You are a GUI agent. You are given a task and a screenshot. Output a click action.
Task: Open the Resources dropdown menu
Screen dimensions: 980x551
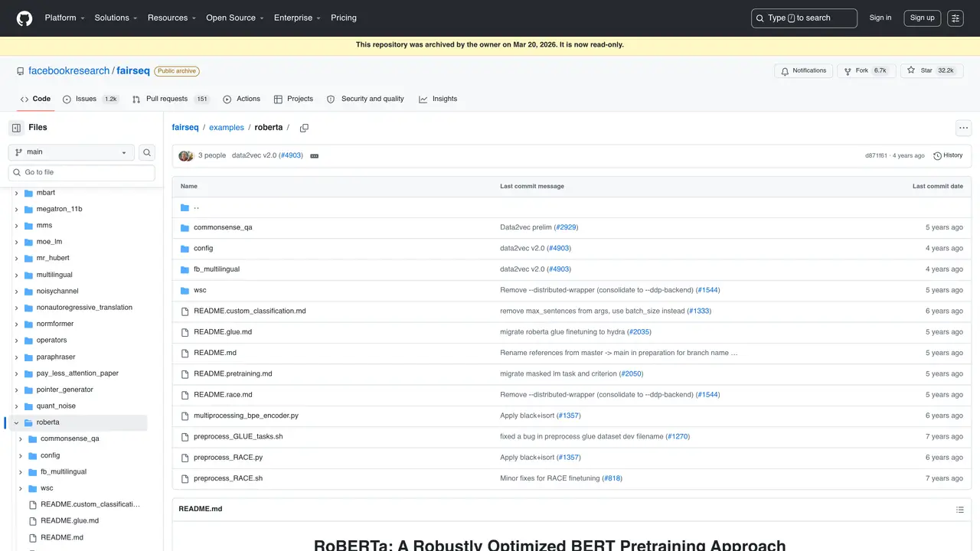coord(172,18)
